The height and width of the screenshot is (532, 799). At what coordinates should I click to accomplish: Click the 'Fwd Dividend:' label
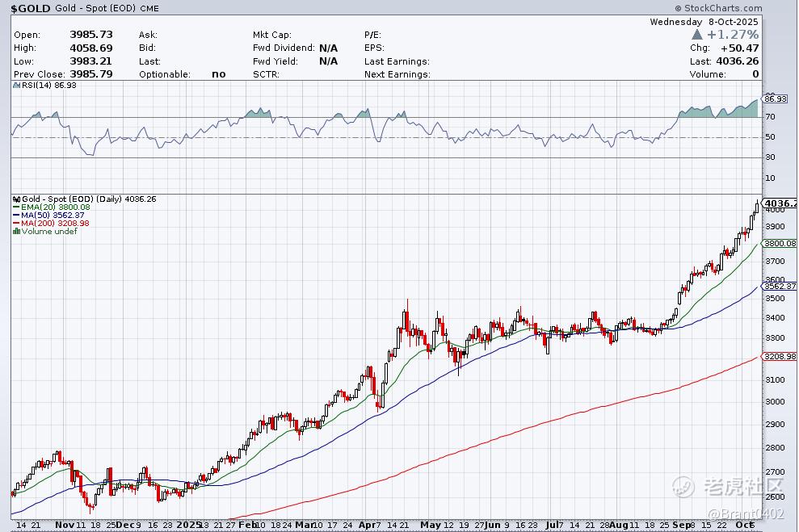[284, 48]
